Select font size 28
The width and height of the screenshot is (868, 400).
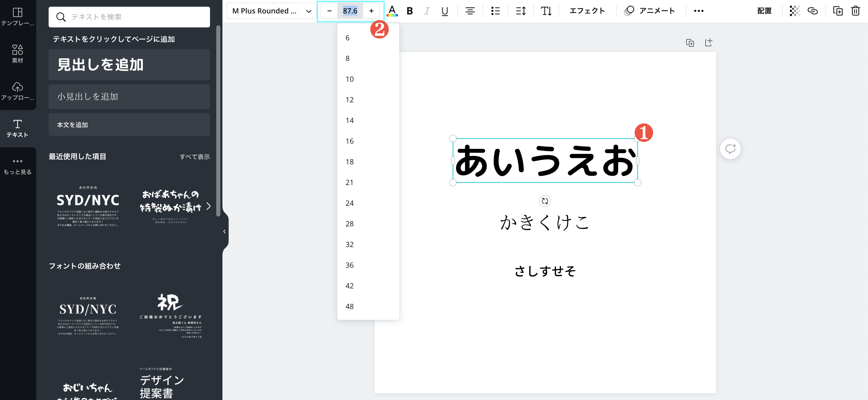[368, 224]
